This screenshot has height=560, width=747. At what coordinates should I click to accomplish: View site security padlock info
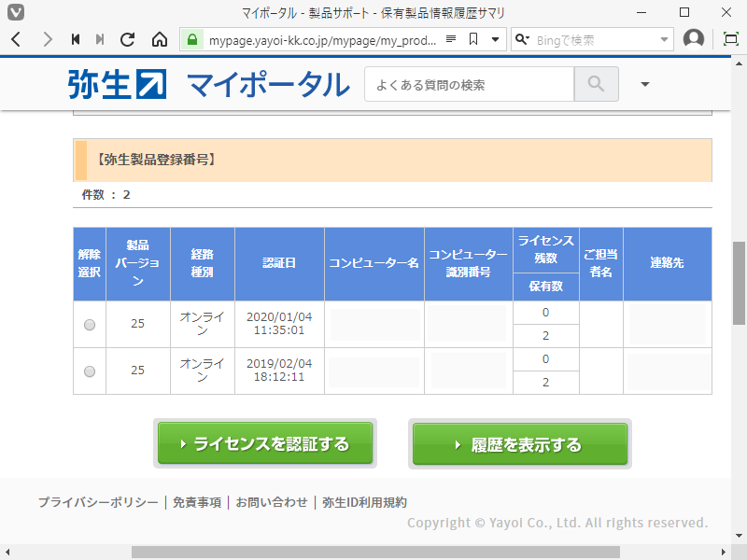pyautogui.click(x=192, y=39)
